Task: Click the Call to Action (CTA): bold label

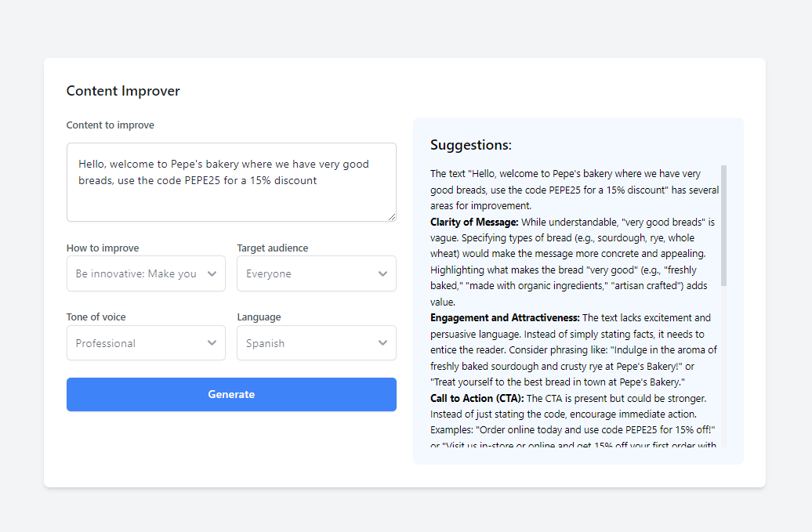Action: point(477,399)
